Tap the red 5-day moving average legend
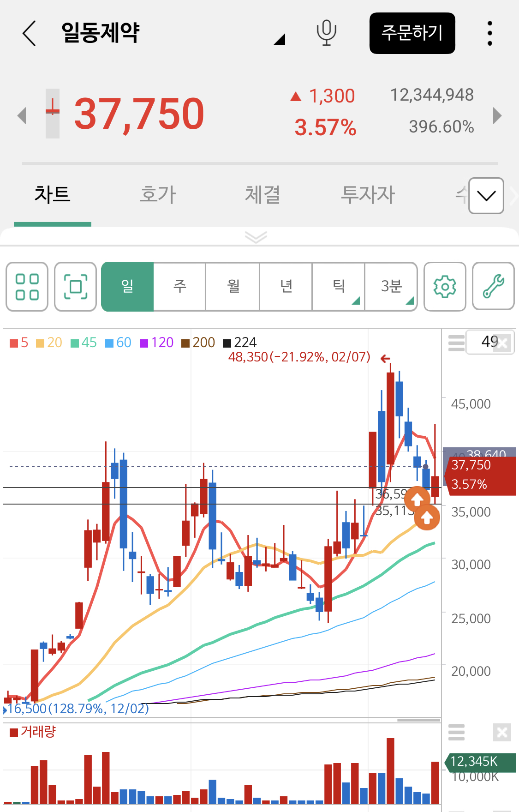This screenshot has height=812, width=519. point(19,343)
